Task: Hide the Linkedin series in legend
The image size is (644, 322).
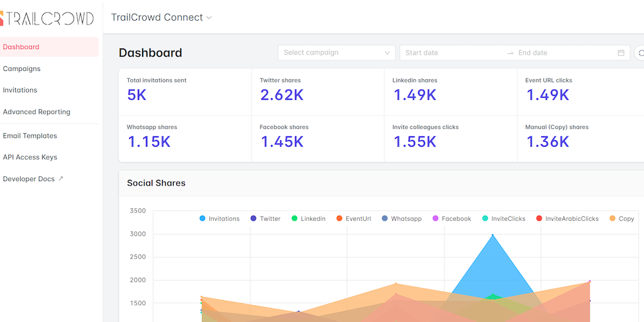Action: point(308,219)
